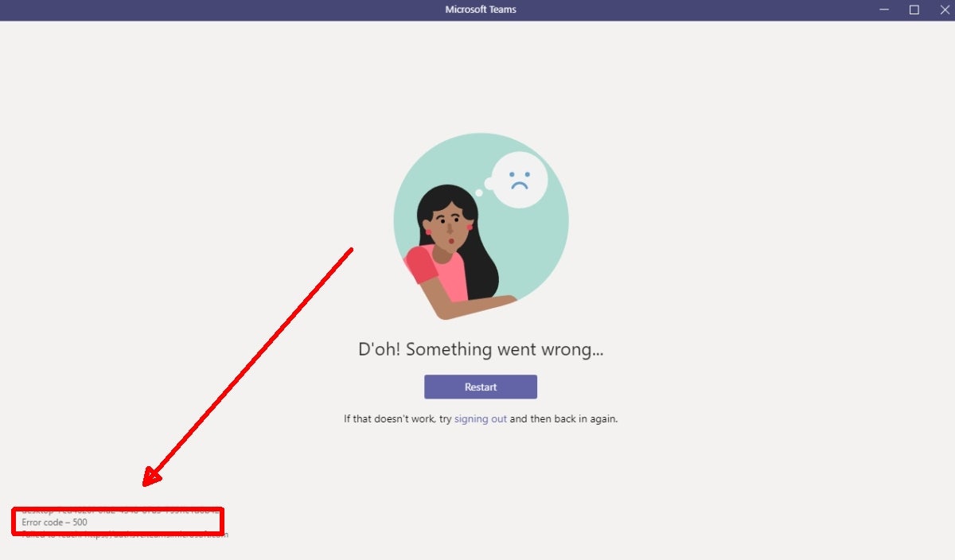Click the 'D'oh! Something went wrong' heading
The height and width of the screenshot is (560, 955).
480,348
